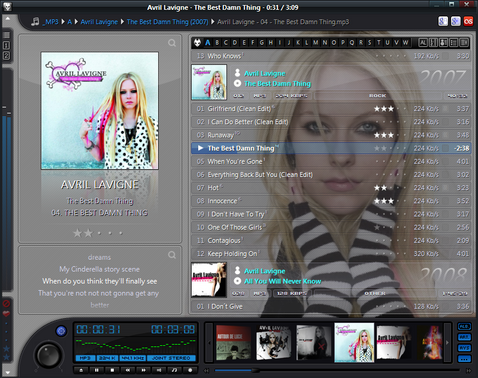Viewport: 478px width, 378px height.
Task: Select letter W in alphabet filter
Action: (x=405, y=42)
